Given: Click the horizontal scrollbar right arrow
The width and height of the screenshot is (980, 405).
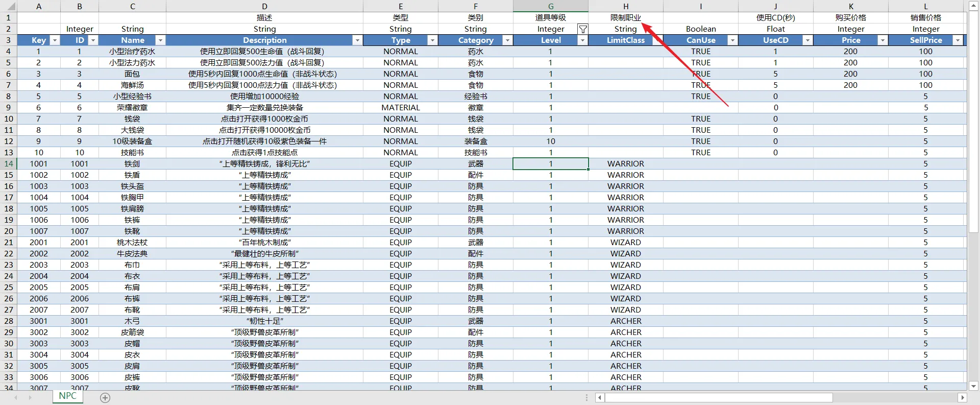Looking at the screenshot, I should [962, 397].
